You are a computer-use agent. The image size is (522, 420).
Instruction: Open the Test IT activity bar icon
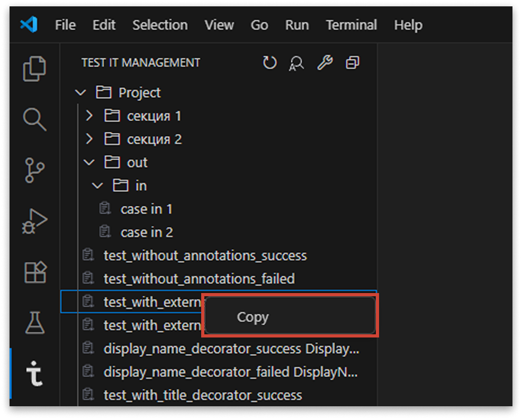tap(35, 373)
